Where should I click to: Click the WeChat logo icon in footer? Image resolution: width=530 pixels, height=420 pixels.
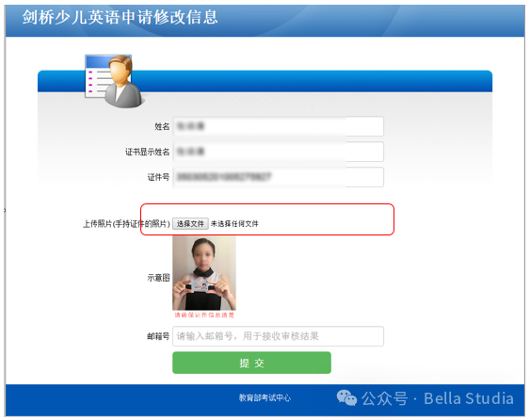[346, 397]
